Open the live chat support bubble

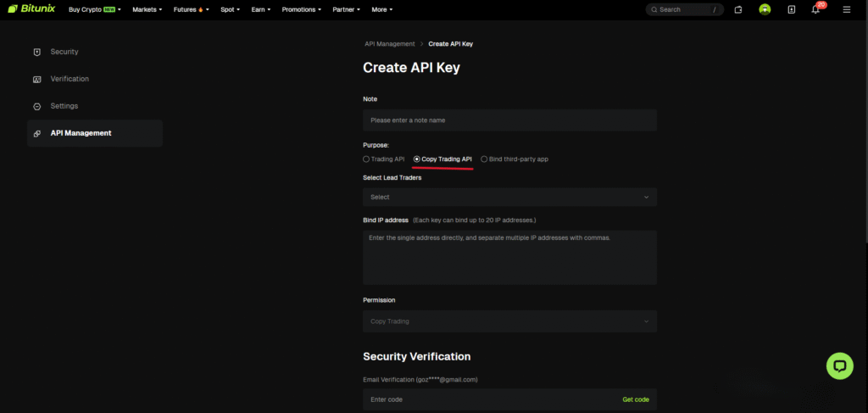[839, 366]
